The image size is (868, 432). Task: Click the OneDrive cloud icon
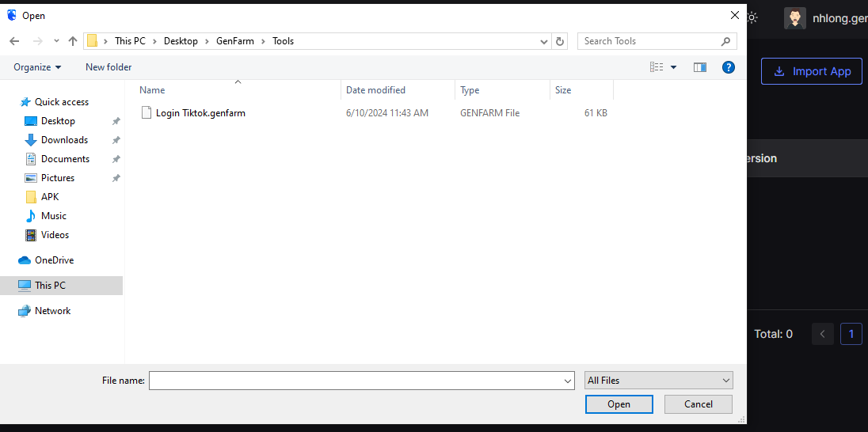[x=25, y=260]
